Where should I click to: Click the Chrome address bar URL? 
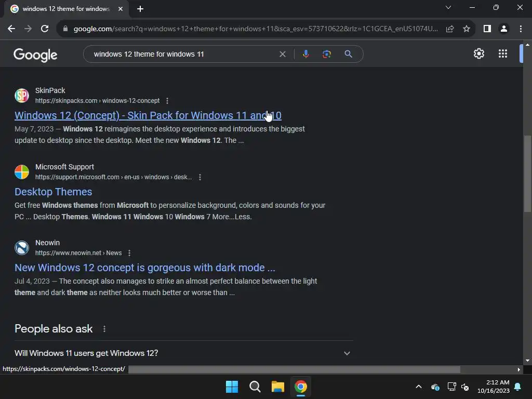click(256, 29)
